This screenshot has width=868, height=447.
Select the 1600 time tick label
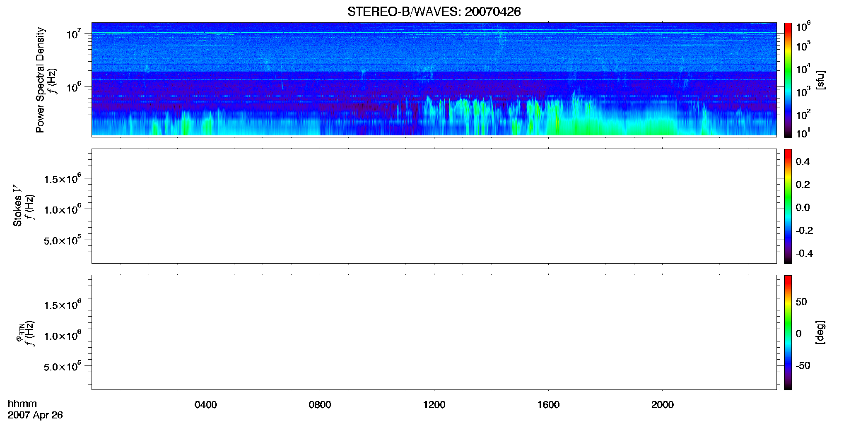point(548,404)
